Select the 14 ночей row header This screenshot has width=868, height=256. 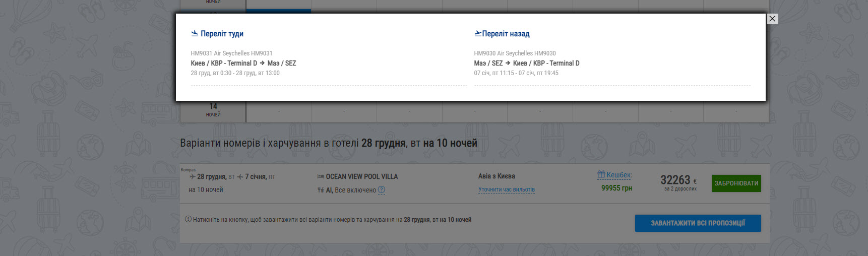coord(213,109)
